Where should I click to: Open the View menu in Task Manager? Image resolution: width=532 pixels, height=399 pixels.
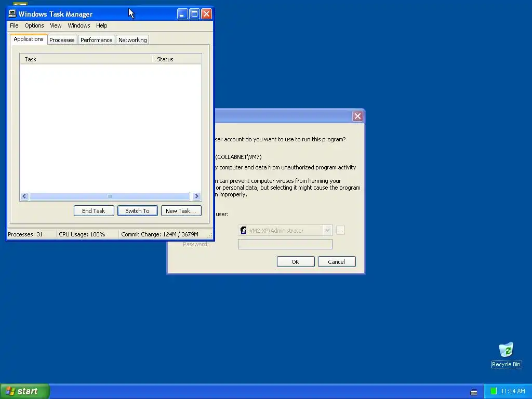pos(56,25)
